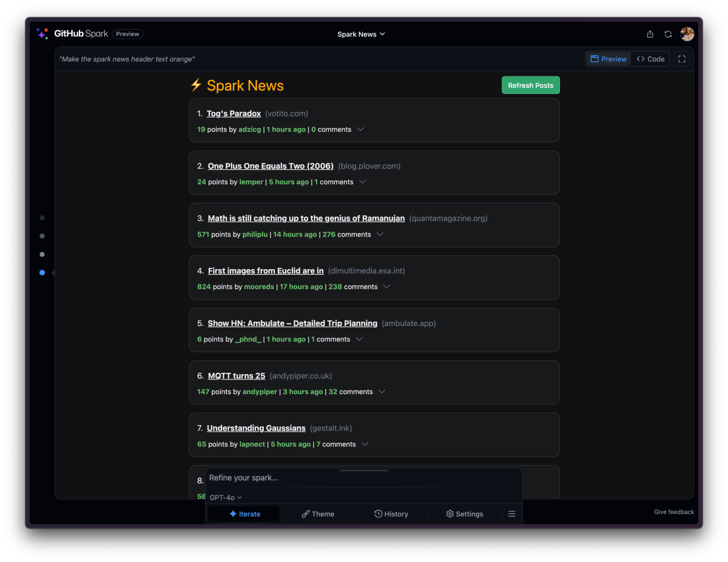Viewport: 728px width, 562px height.
Task: Switch to Code view
Action: click(x=650, y=59)
